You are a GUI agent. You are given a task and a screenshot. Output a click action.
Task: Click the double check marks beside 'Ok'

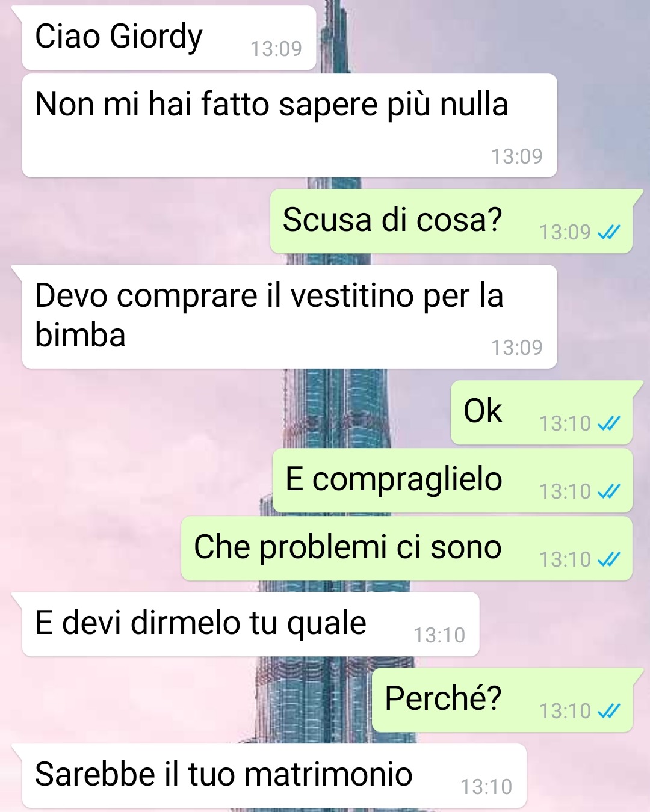click(x=608, y=423)
